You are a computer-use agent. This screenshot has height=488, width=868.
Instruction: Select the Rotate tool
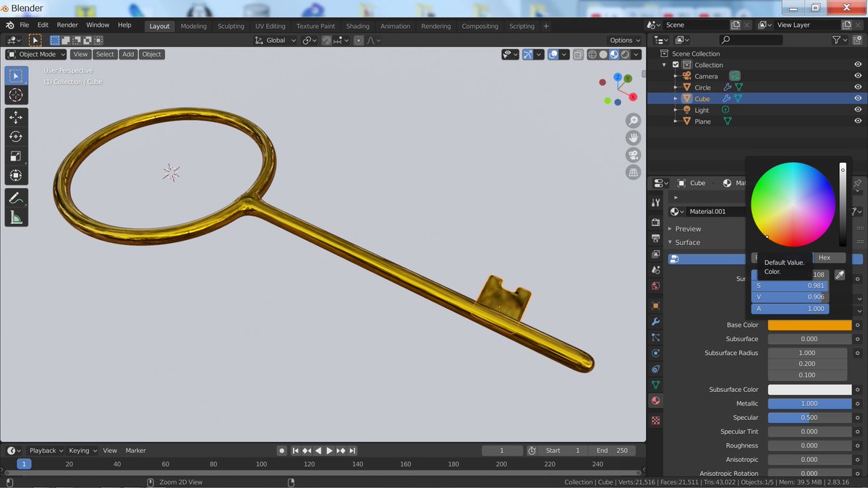(x=17, y=137)
